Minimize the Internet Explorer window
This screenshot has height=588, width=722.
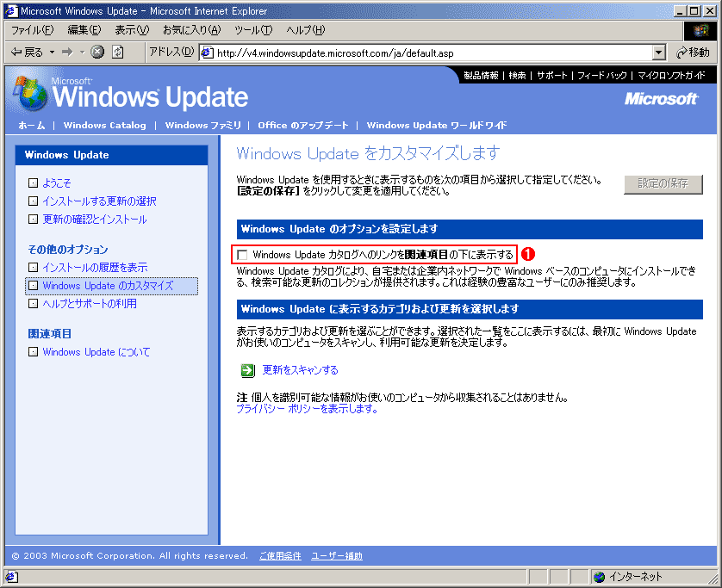point(680,11)
